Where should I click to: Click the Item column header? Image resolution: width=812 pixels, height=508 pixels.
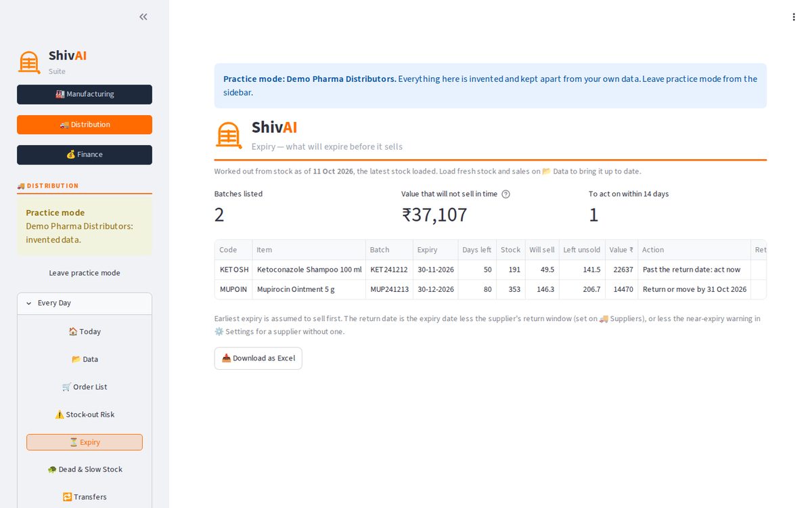click(309, 250)
